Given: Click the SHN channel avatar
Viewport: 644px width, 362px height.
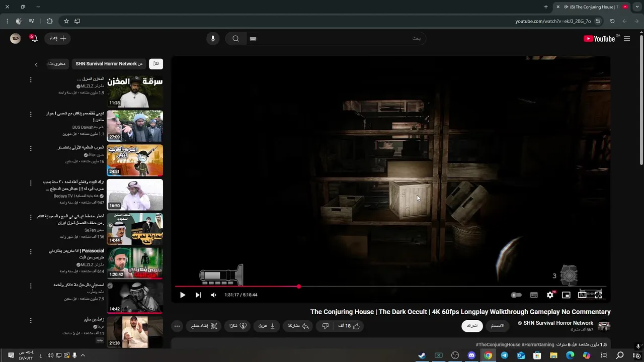Looking at the screenshot, I should pyautogui.click(x=604, y=326).
